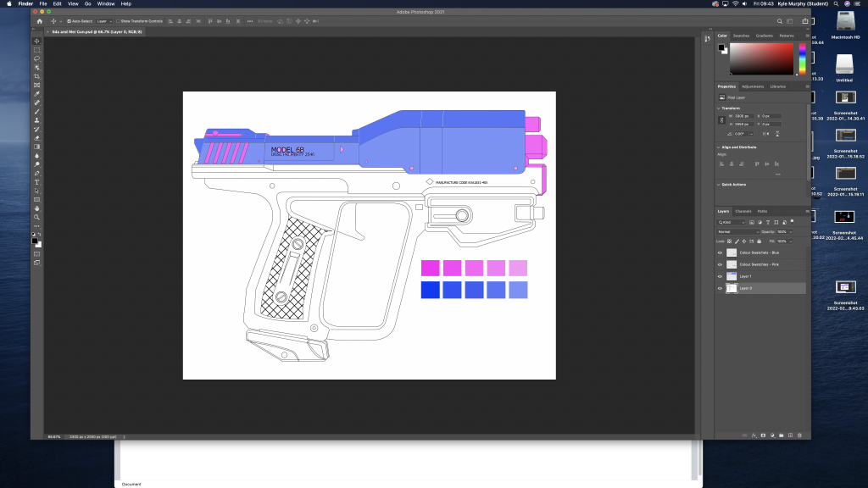Flip vertically in Properties Transform section
Screen dimensions: 868x488
tap(777, 134)
